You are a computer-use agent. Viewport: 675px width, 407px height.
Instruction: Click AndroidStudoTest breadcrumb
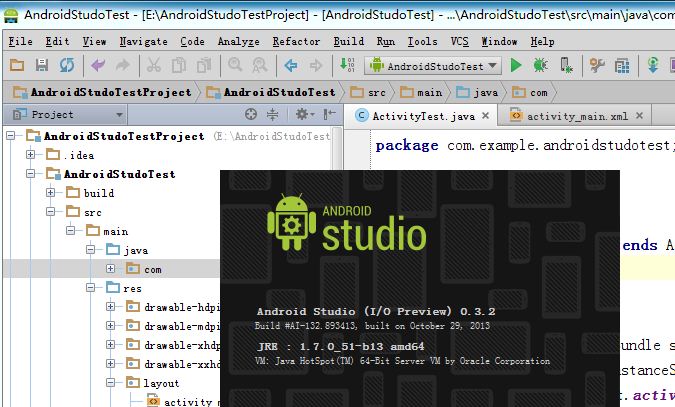coord(270,92)
